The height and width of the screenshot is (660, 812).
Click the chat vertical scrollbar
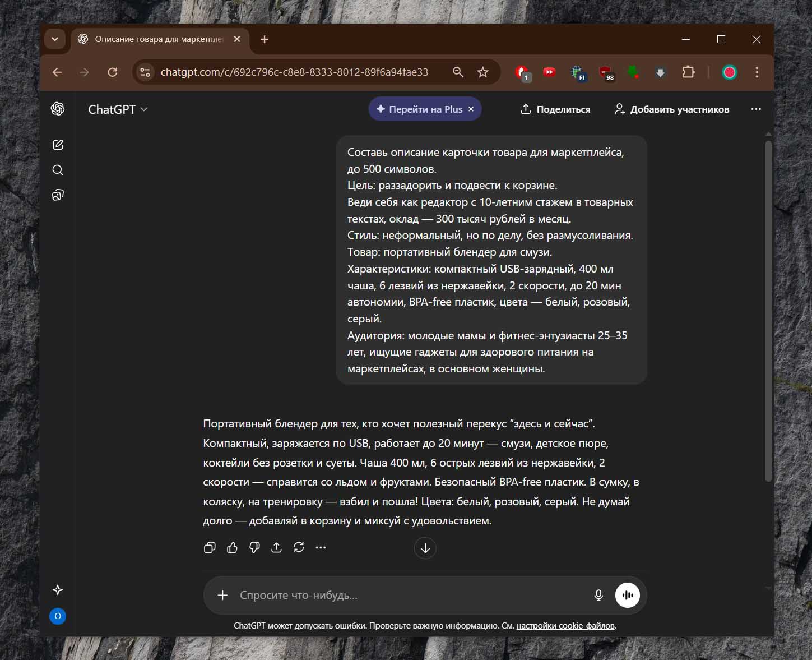click(768, 308)
